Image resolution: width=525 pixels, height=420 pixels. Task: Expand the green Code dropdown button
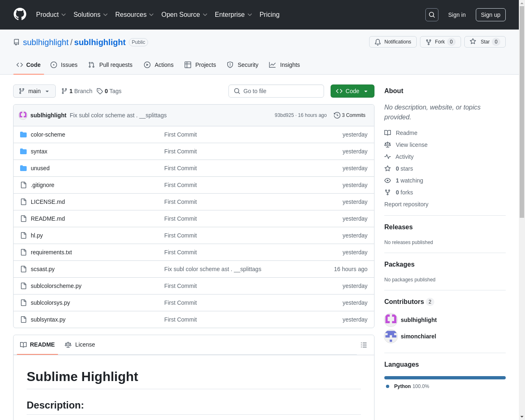352,91
